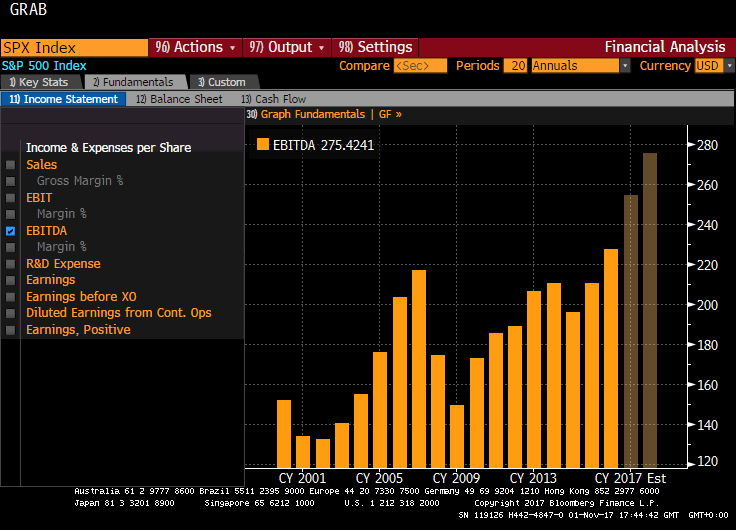
Task: Open the Key Stats tab
Action: coord(39,82)
